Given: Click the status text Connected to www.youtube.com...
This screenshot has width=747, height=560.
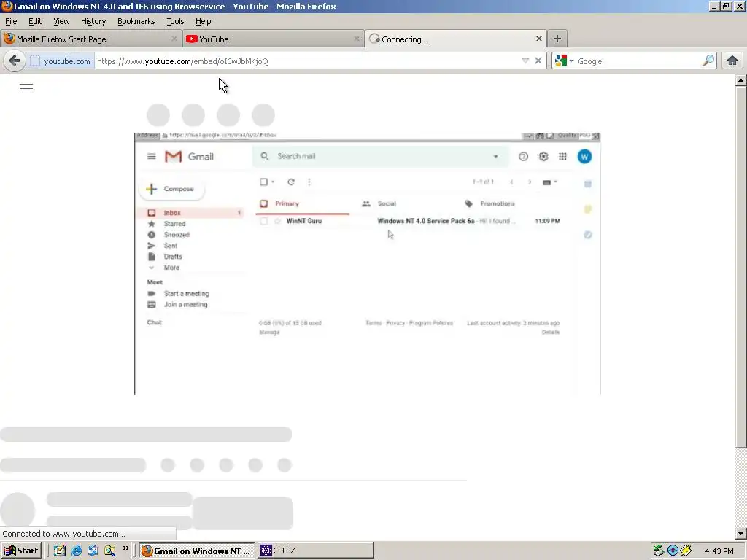Looking at the screenshot, I should tap(64, 534).
